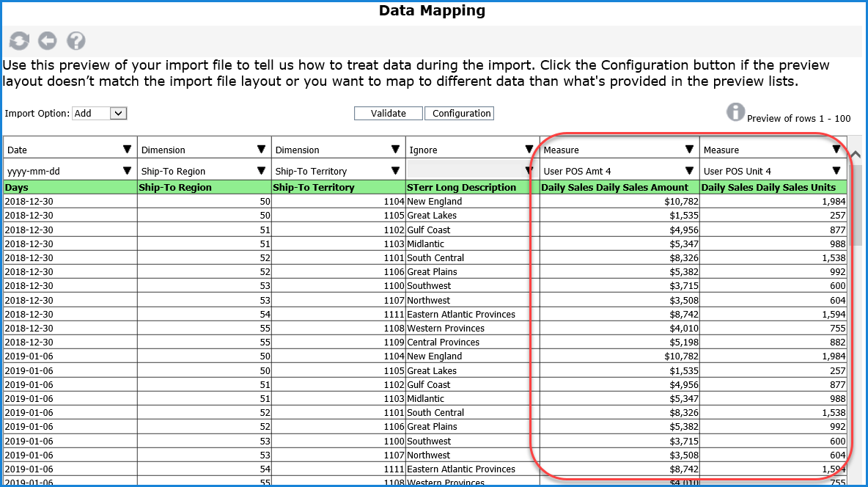
Task: Expand the Ignore column type dropdown
Action: pos(529,150)
